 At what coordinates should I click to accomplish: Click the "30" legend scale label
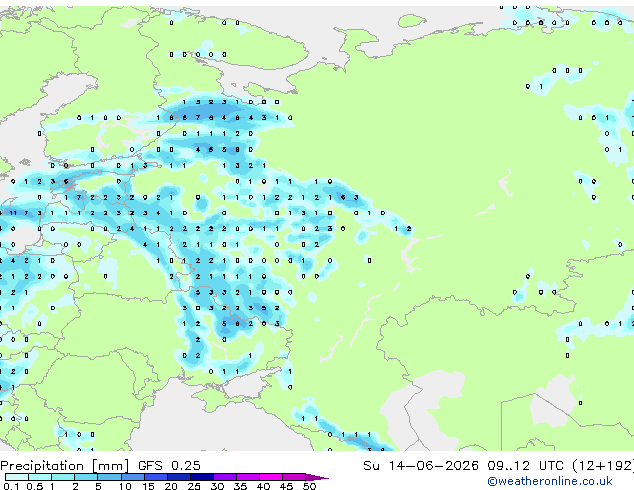tap(217, 486)
